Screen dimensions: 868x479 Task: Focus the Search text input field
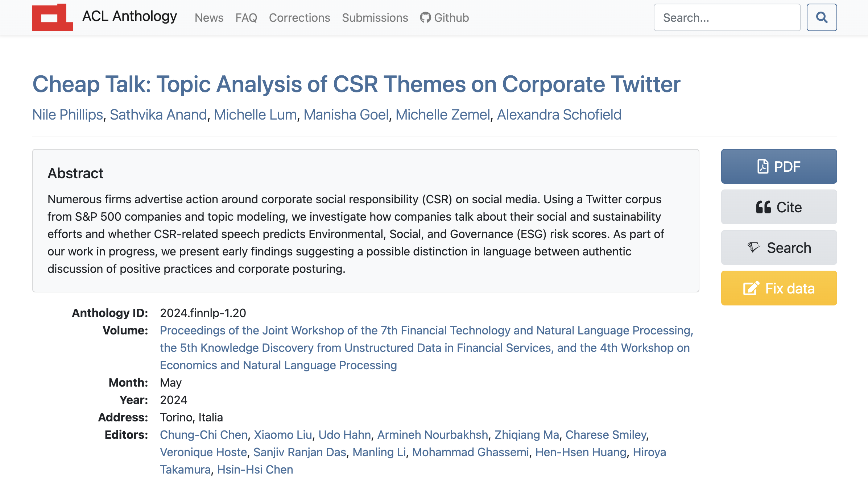pyautogui.click(x=727, y=17)
